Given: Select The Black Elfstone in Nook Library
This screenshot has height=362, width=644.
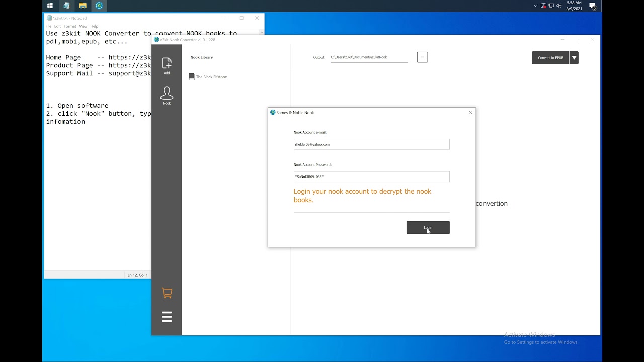Looking at the screenshot, I should point(211,77).
